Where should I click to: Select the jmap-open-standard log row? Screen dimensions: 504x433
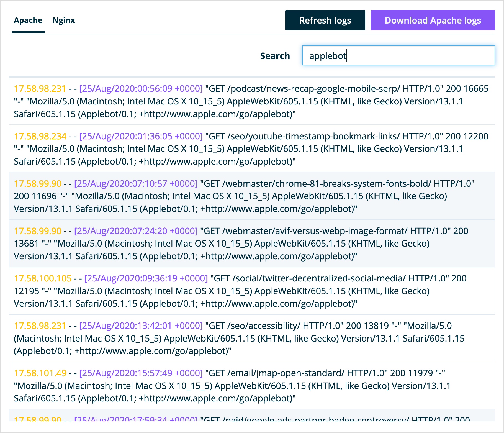tap(252, 385)
